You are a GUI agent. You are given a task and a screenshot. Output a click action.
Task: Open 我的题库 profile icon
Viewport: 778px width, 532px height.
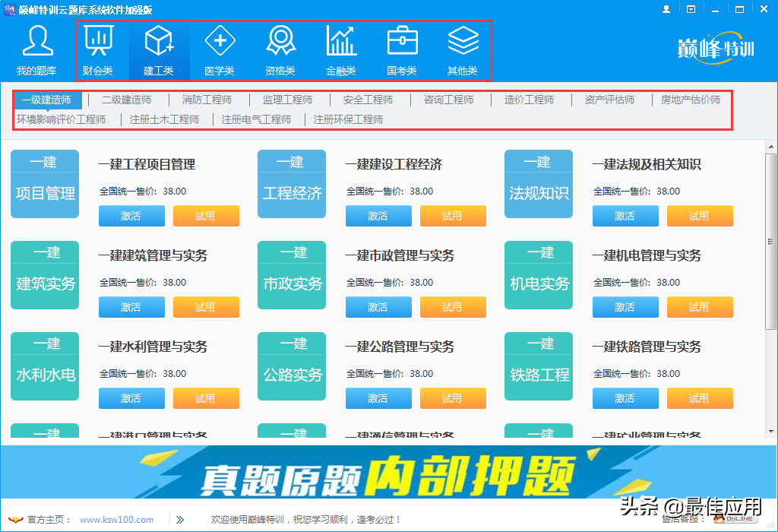tap(37, 41)
